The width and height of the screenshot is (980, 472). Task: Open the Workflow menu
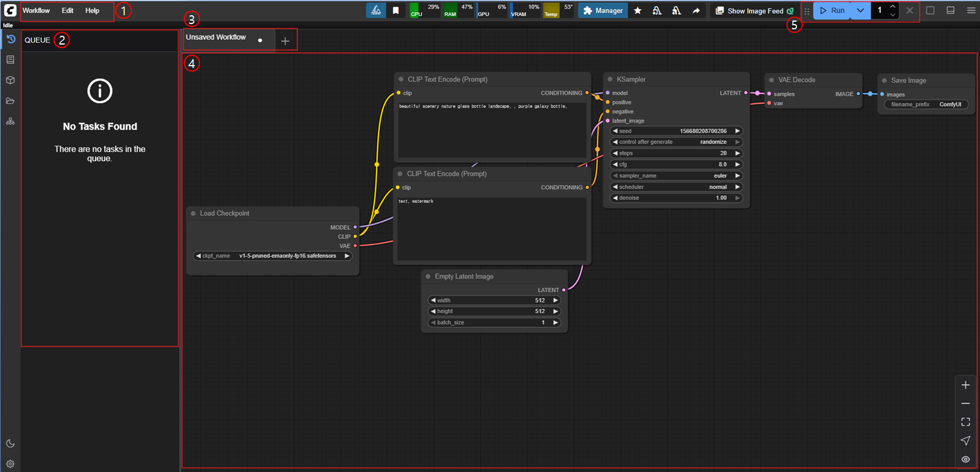(x=36, y=11)
